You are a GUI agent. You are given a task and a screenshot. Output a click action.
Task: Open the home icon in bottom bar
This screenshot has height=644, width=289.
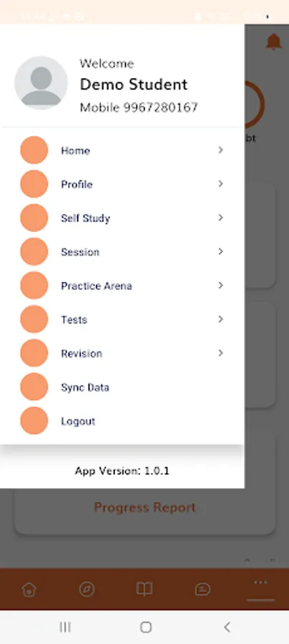[29, 590]
